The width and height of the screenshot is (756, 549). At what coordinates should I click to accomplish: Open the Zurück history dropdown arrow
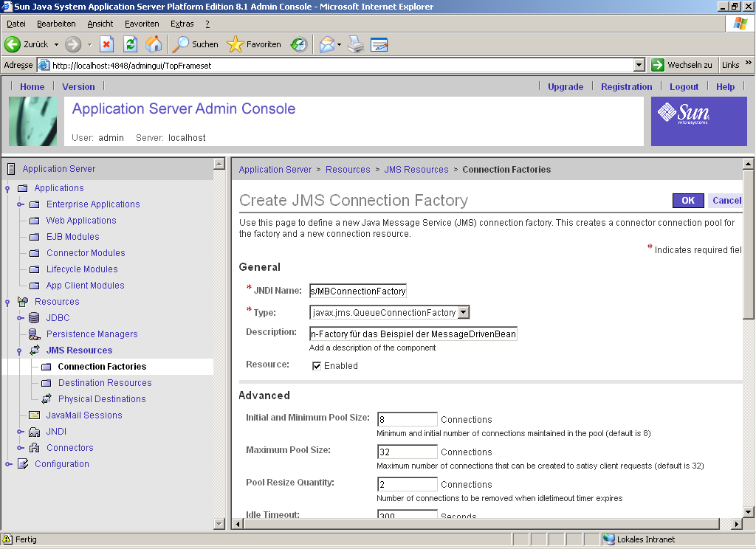pos(56,44)
